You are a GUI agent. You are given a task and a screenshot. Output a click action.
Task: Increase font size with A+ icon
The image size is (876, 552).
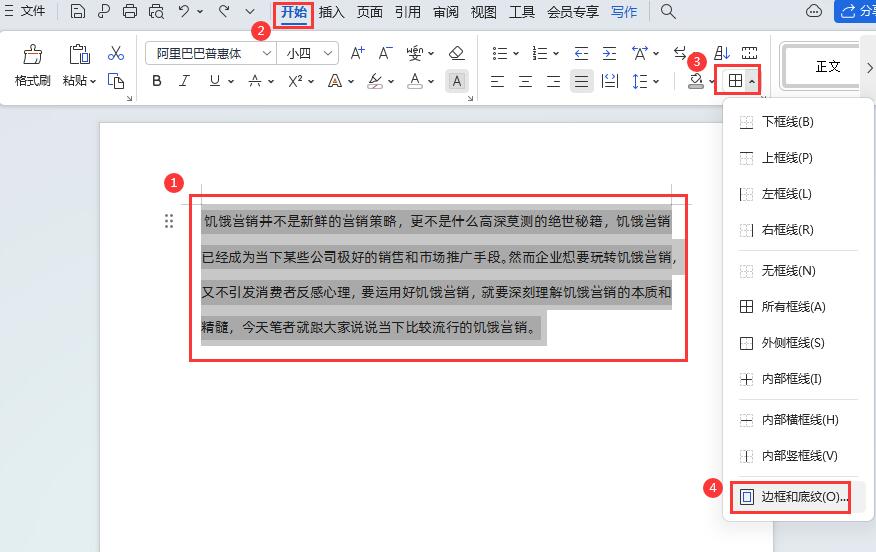click(x=358, y=53)
